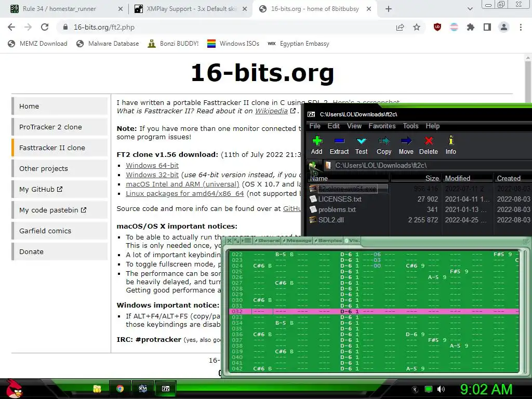Bookmark this page with the star icon
The image size is (532, 399).
[x=417, y=27]
